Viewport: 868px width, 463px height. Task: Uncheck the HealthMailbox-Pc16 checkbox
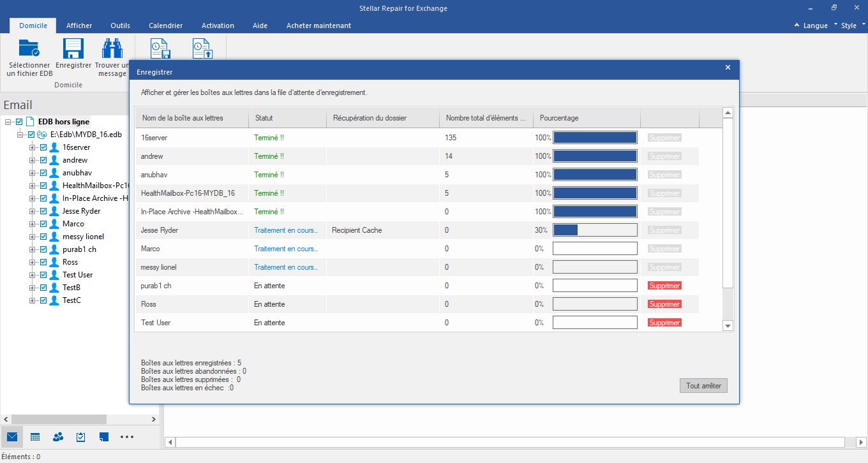[43, 186]
